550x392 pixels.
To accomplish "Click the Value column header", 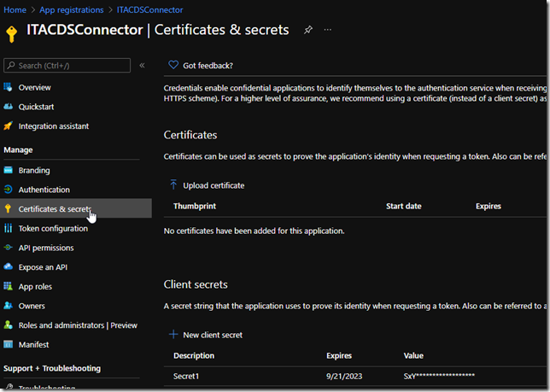I will tap(413, 356).
